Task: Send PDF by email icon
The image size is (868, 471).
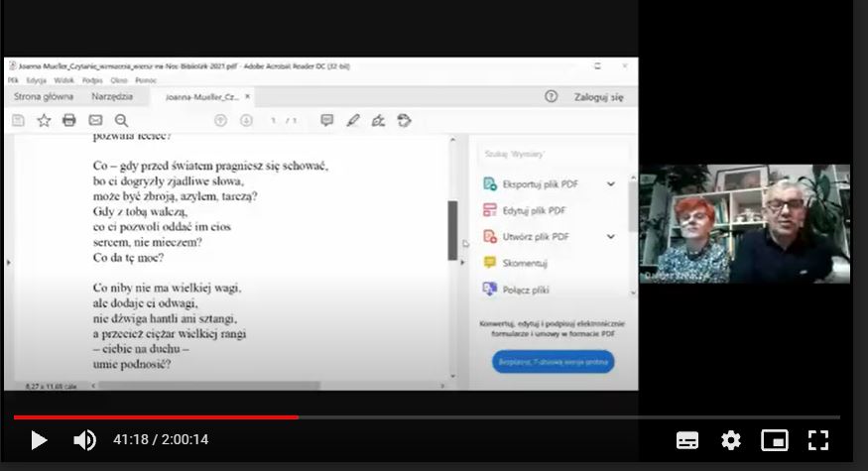Action: coord(95,120)
